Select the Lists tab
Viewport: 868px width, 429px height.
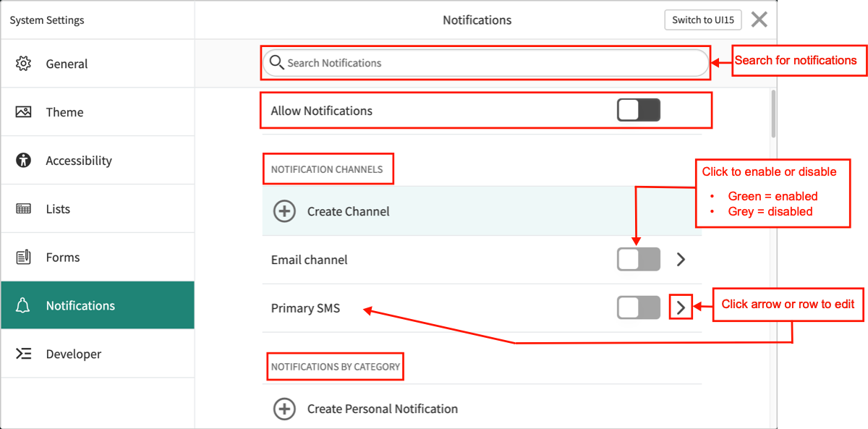pyautogui.click(x=98, y=209)
